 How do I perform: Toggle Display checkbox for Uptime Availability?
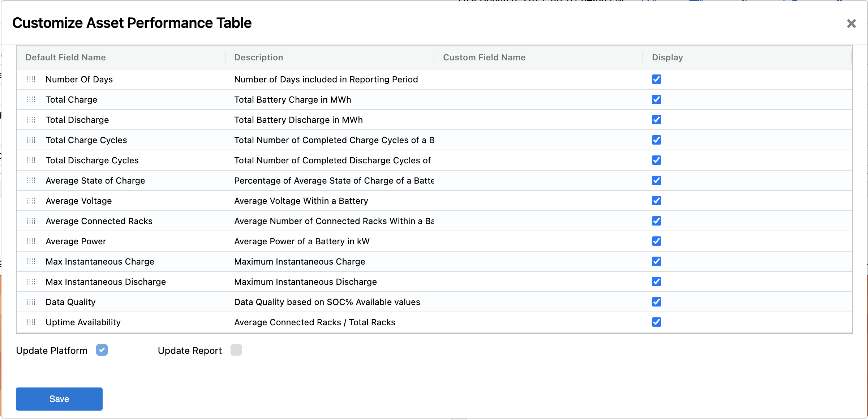pyautogui.click(x=656, y=322)
